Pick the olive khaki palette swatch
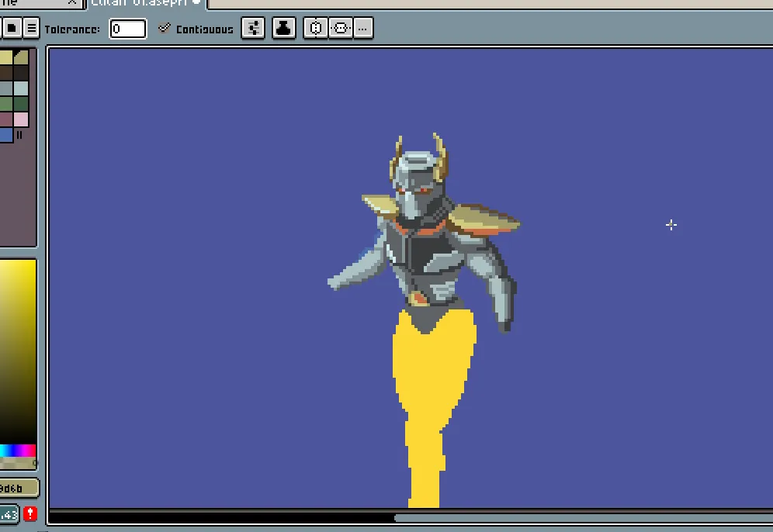 point(21,57)
